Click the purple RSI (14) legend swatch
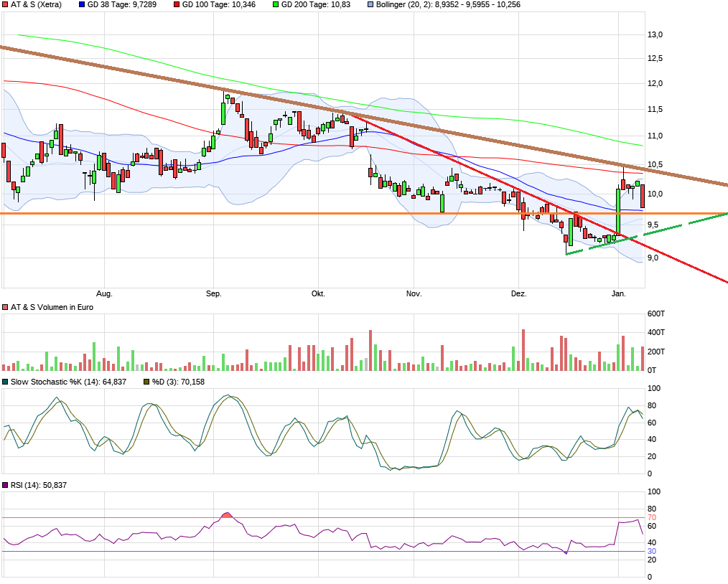 5,485
